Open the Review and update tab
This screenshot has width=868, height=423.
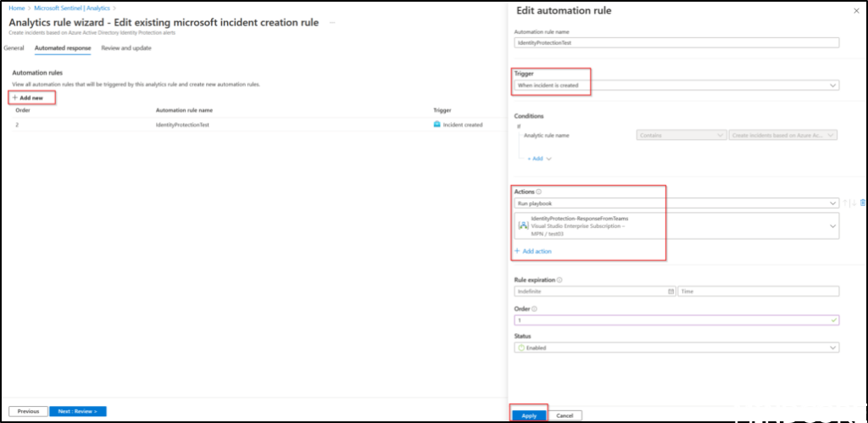126,48
